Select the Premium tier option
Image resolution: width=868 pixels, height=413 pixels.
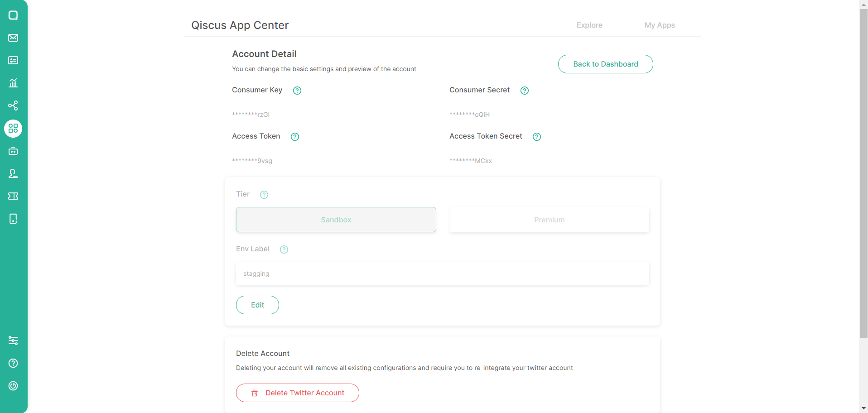(549, 220)
